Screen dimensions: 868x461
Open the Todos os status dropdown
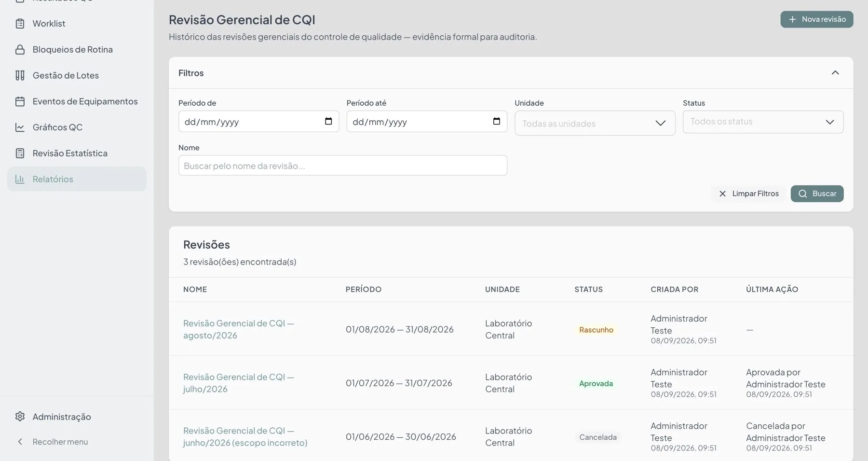[x=763, y=122]
